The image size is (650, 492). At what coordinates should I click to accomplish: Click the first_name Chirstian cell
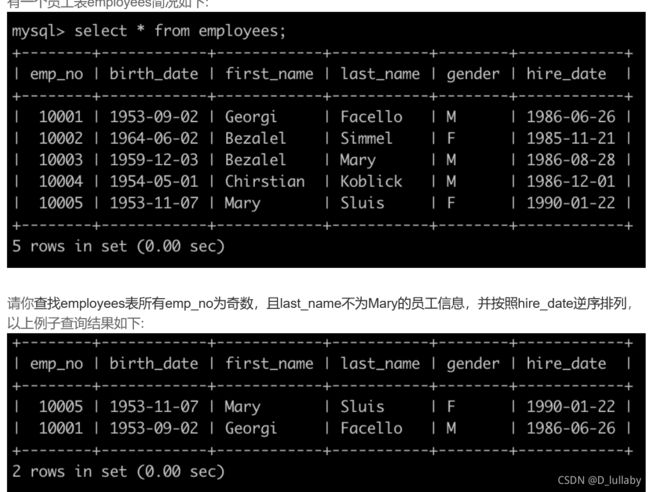click(x=265, y=181)
